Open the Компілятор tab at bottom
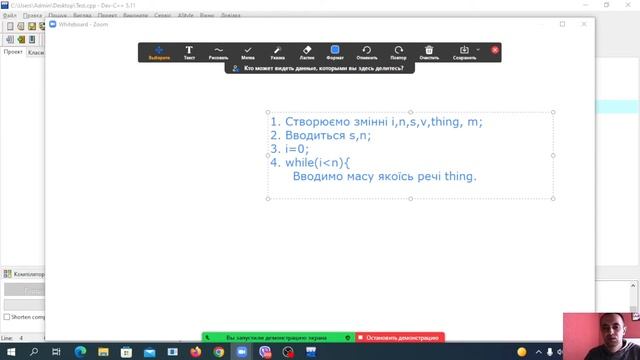 [x=24, y=274]
